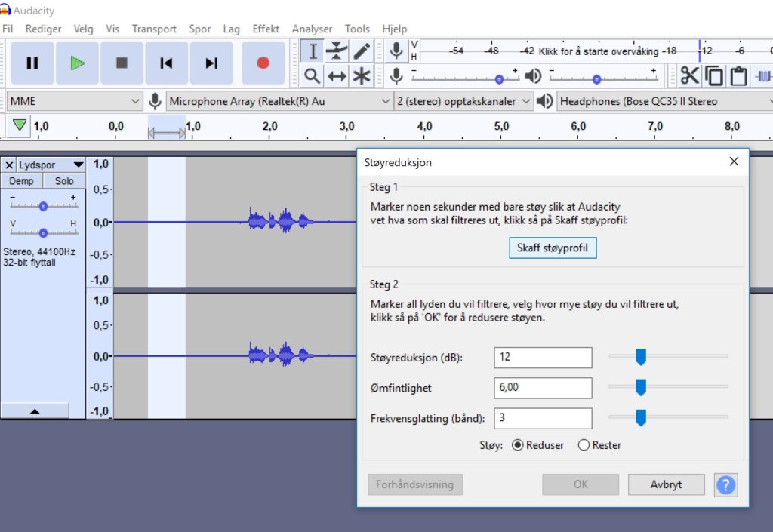This screenshot has width=773, height=532.
Task: Open the Effekt menu
Action: tap(266, 29)
